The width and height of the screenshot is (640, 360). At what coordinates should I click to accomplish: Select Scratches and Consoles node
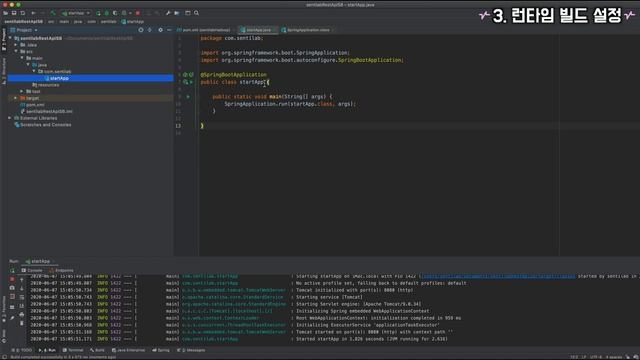43,125
